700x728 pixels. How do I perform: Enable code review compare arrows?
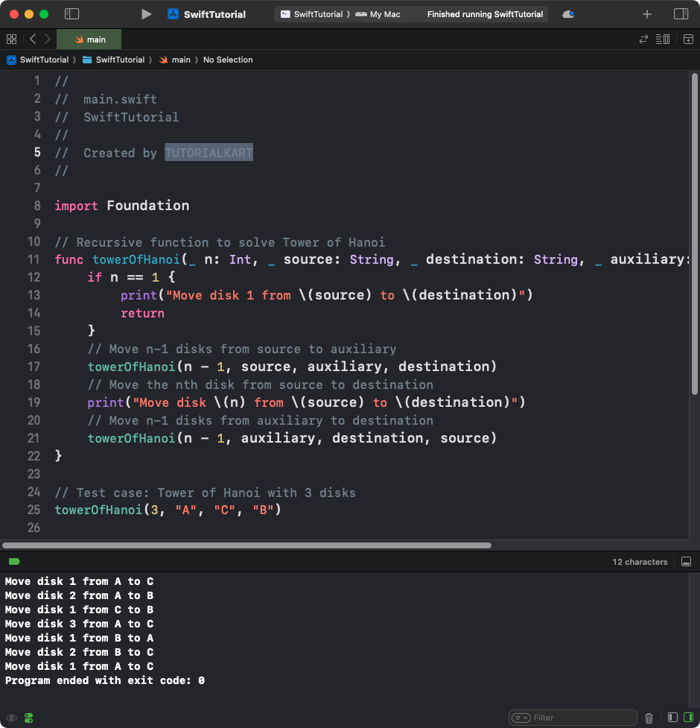(x=643, y=39)
